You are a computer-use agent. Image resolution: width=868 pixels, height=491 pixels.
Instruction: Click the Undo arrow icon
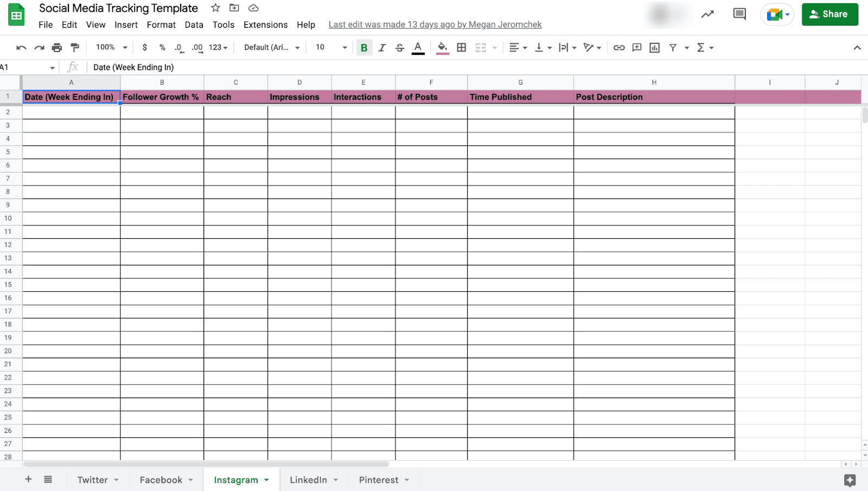point(21,48)
